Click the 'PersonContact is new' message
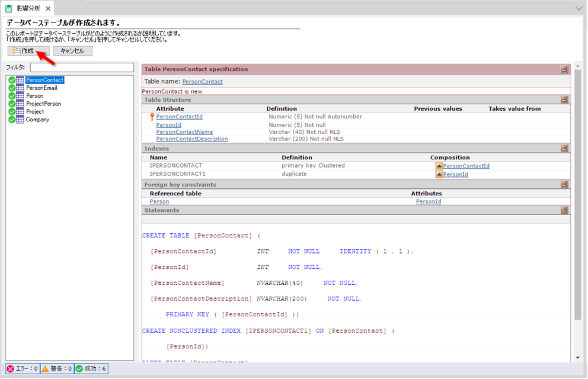Screen dimensions: 588x379 (x=172, y=92)
